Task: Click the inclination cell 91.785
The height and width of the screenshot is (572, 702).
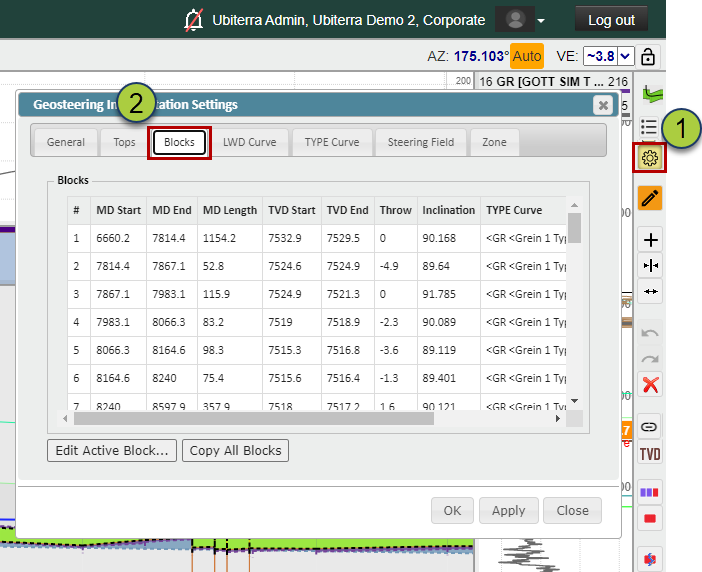Action: coord(449,294)
